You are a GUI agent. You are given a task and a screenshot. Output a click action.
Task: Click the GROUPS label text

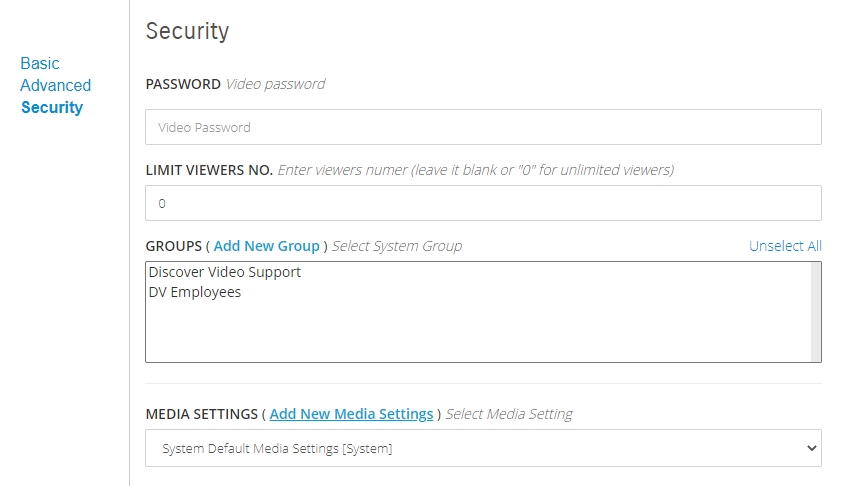(x=174, y=246)
